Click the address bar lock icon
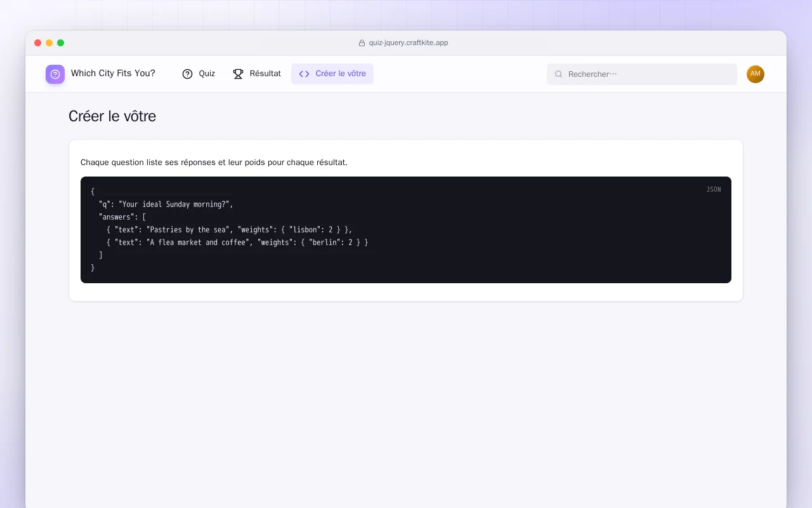Screen dimensions: 812x508 pyautogui.click(x=362, y=43)
